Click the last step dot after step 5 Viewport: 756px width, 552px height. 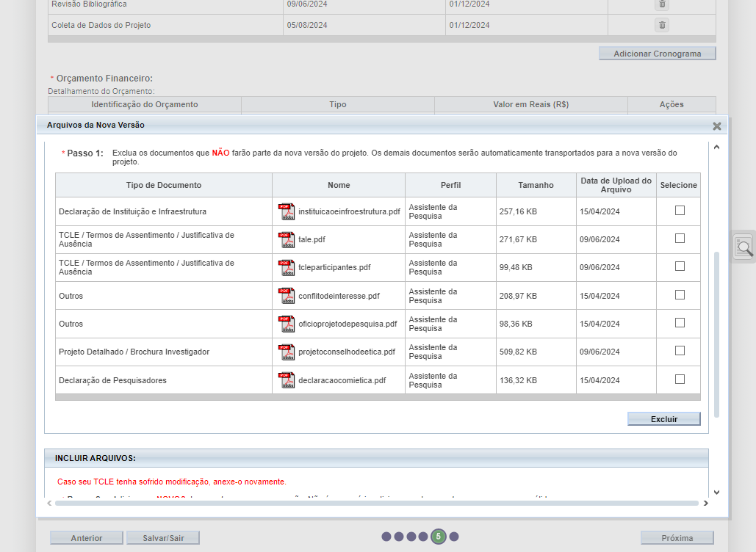(x=454, y=537)
